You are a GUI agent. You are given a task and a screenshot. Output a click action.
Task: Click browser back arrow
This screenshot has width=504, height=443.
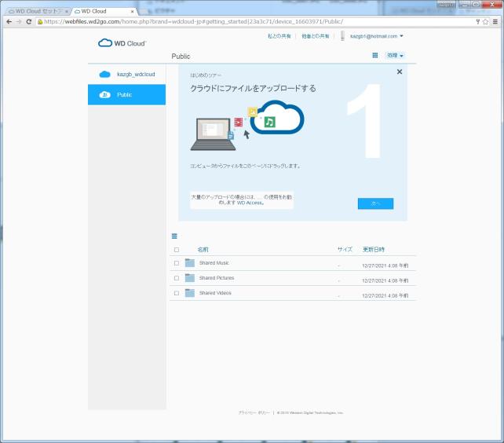pyautogui.click(x=9, y=21)
